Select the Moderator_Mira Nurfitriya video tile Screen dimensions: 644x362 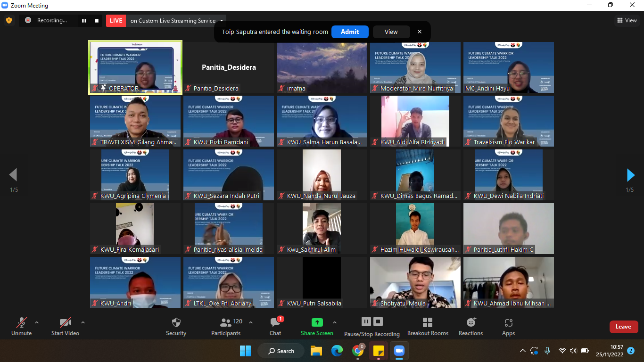tap(415, 67)
